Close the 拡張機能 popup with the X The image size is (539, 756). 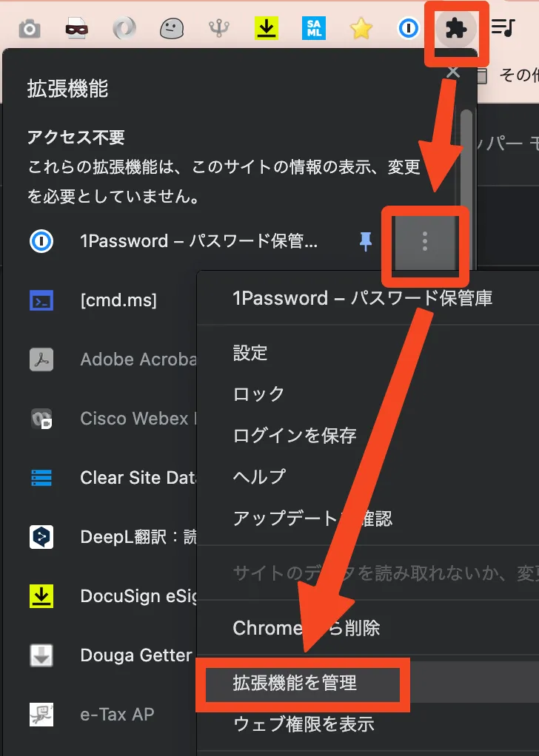click(453, 72)
